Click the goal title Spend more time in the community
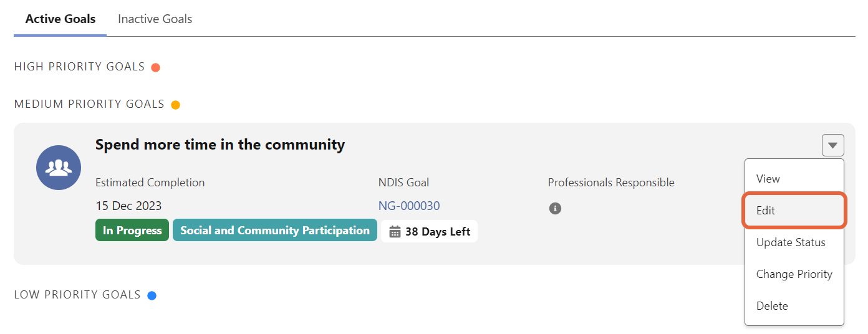The width and height of the screenshot is (868, 334). coord(220,145)
